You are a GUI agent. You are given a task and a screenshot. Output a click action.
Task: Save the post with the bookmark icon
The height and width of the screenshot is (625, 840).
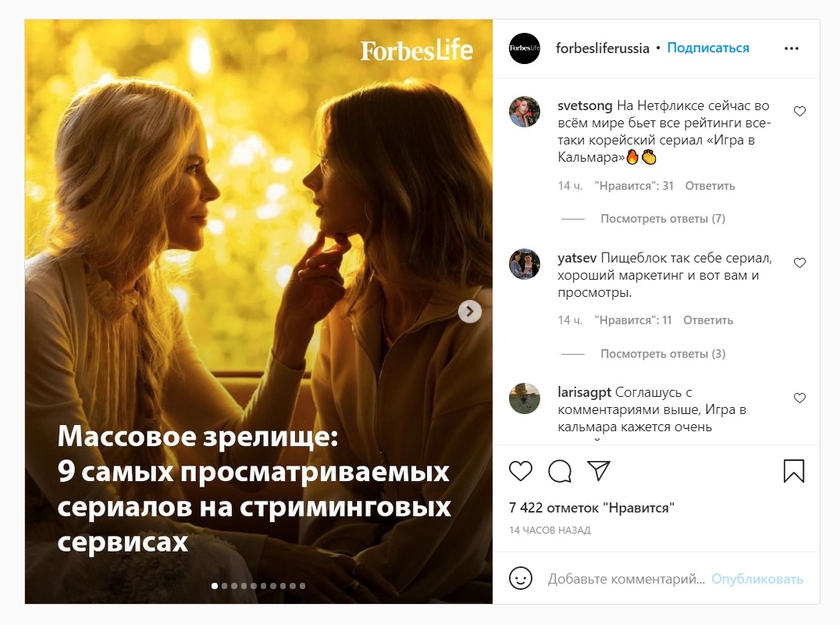point(793,471)
